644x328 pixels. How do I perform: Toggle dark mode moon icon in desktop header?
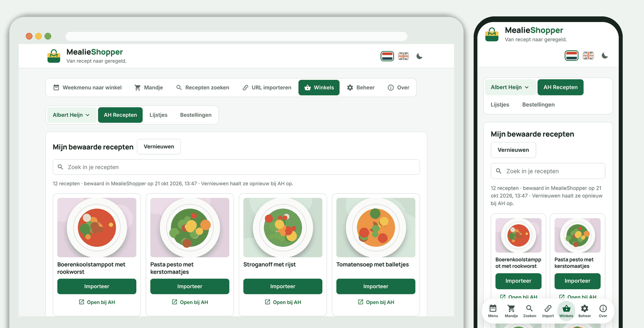tap(420, 56)
